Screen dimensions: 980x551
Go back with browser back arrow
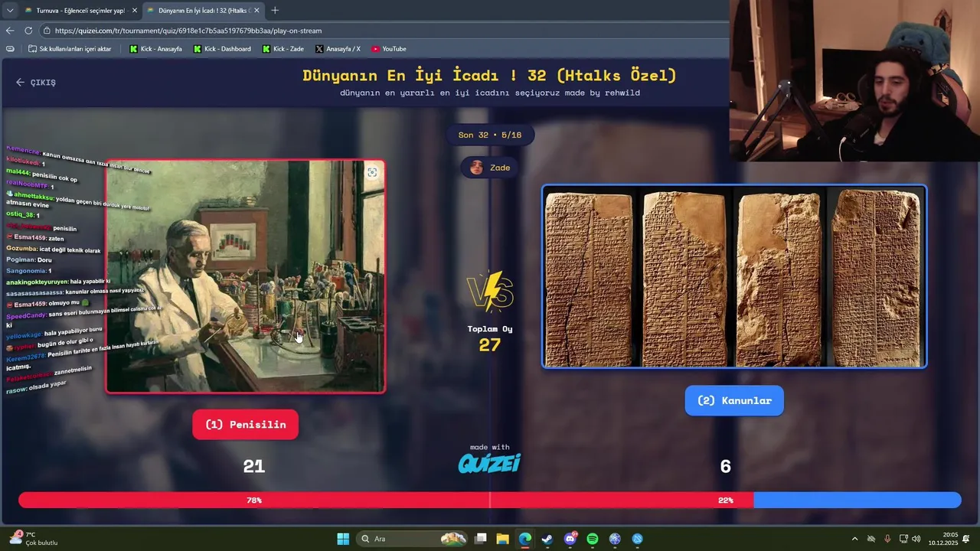(10, 31)
